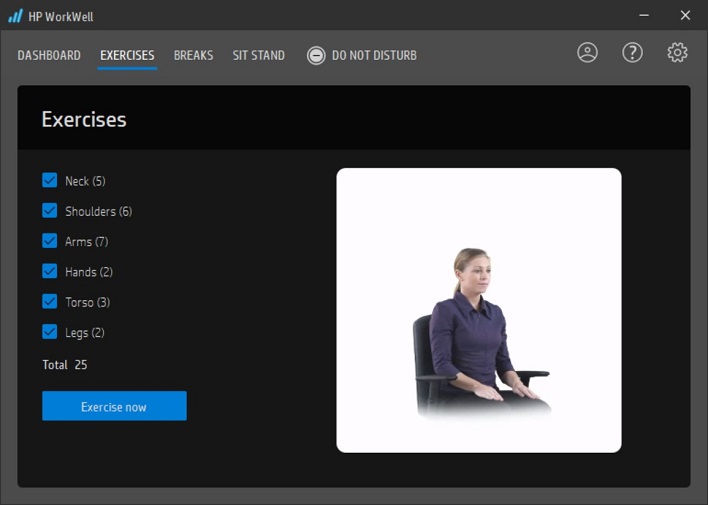Screen dimensions: 708x505
Task: Uncheck the Torso (3) checkbox
Action: (50, 301)
